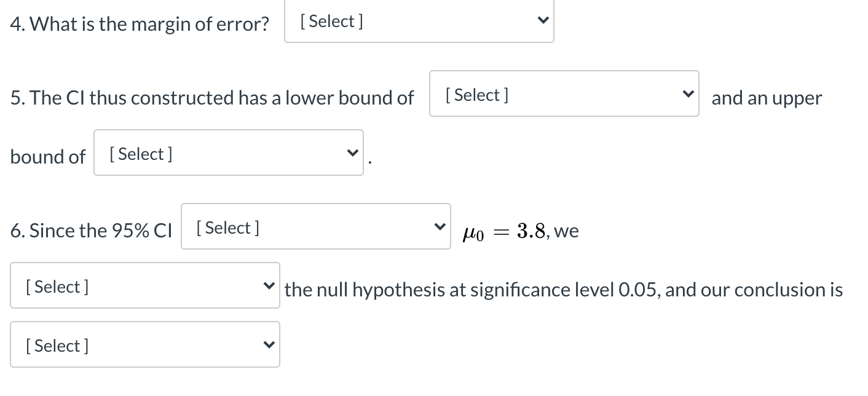Click the chevron next to the μ0 formula
The height and width of the screenshot is (396, 868).
pyautogui.click(x=438, y=227)
